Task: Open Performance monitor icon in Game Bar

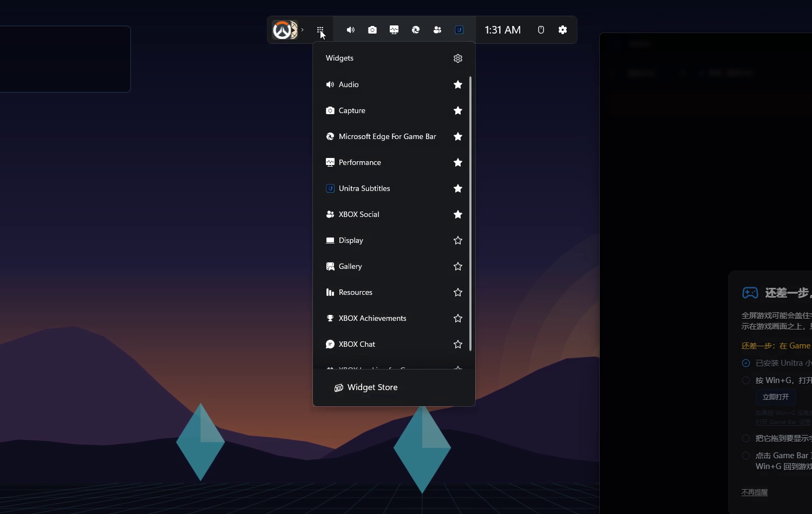Action: 394,30
